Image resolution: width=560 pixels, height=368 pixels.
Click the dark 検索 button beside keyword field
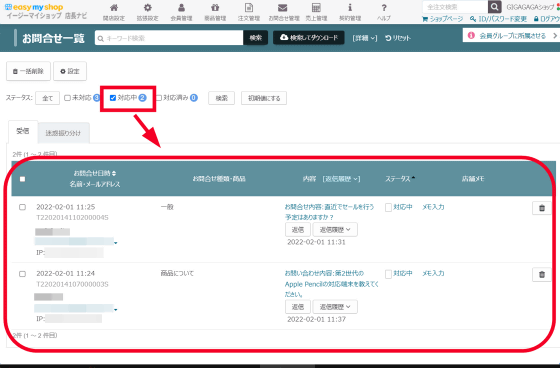click(x=256, y=38)
